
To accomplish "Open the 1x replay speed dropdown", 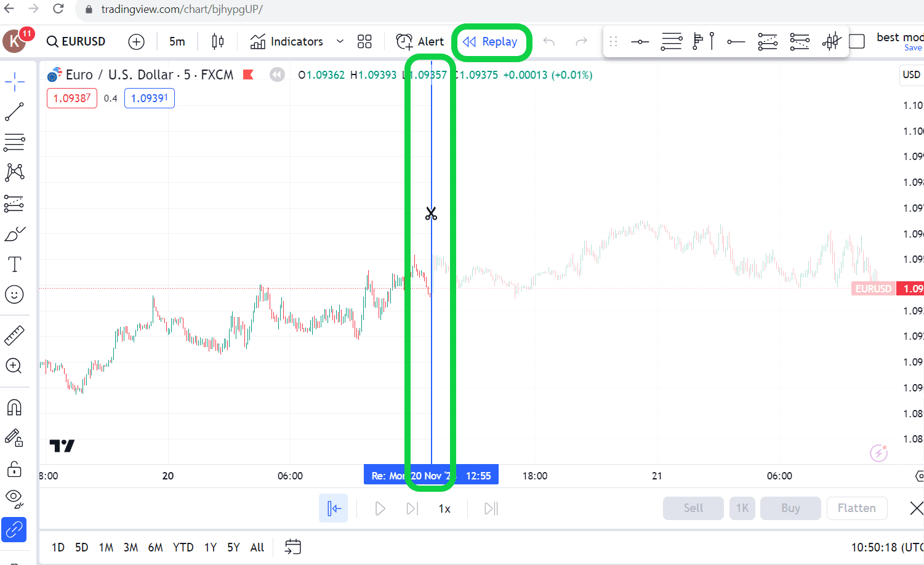I will tap(444, 509).
